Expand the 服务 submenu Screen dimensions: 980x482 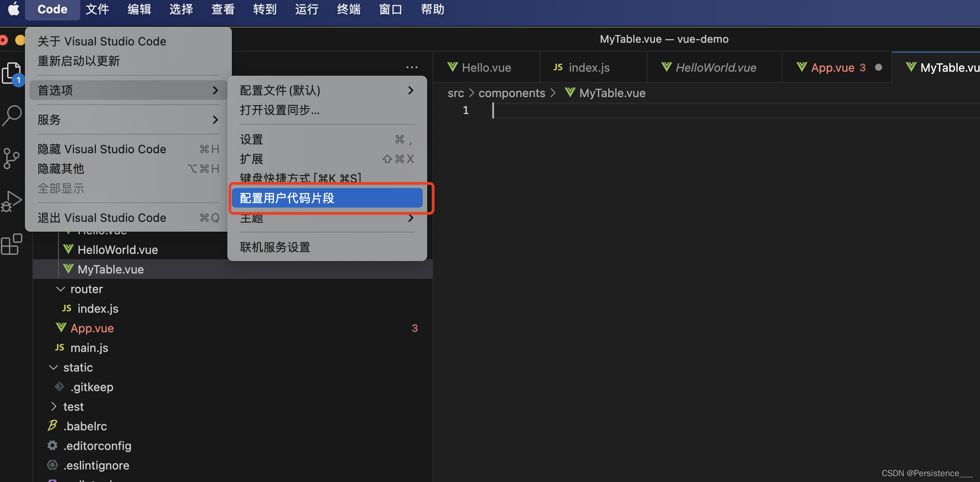(128, 119)
